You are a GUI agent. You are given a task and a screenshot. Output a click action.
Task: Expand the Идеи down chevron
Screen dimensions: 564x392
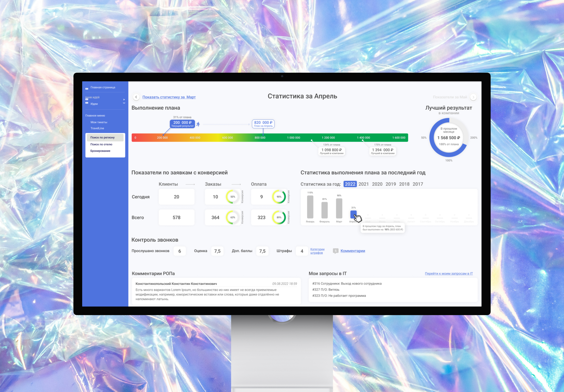(x=124, y=103)
